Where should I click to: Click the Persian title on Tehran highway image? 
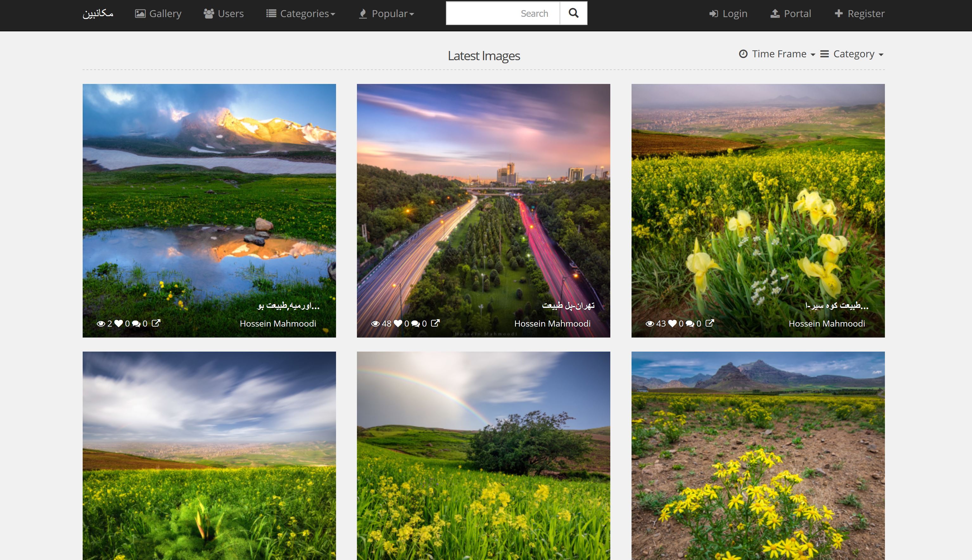click(x=568, y=305)
